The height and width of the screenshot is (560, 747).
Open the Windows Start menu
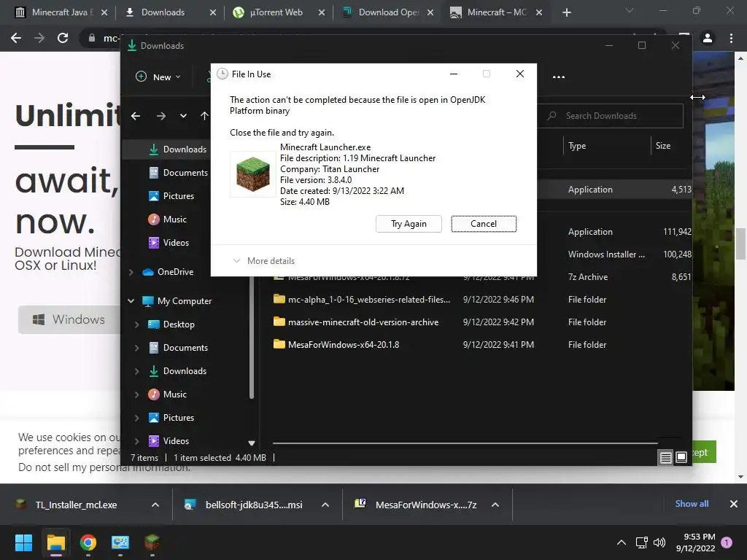click(x=23, y=542)
